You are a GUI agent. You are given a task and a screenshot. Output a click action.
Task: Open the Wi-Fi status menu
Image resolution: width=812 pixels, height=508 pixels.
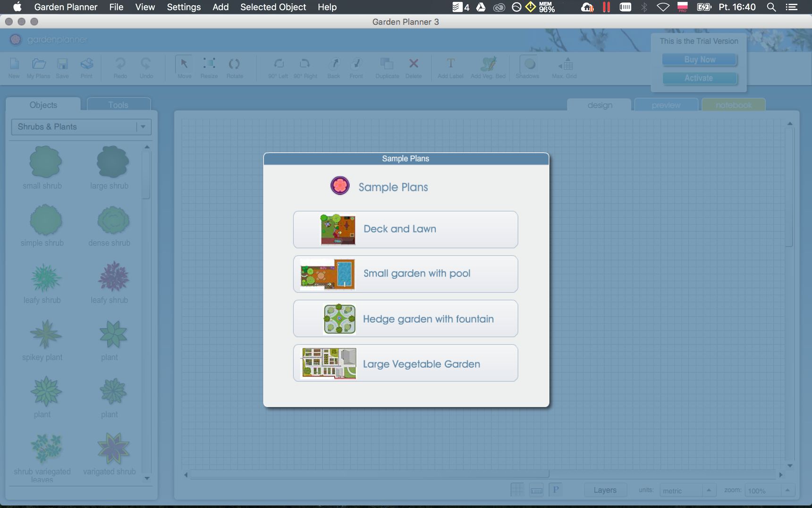tap(663, 7)
